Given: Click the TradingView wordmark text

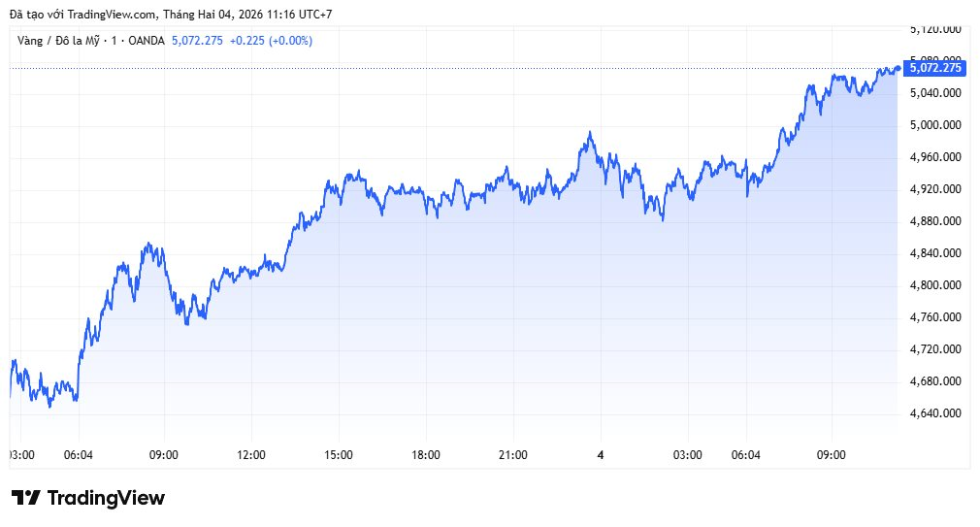Looking at the screenshot, I should (x=106, y=498).
